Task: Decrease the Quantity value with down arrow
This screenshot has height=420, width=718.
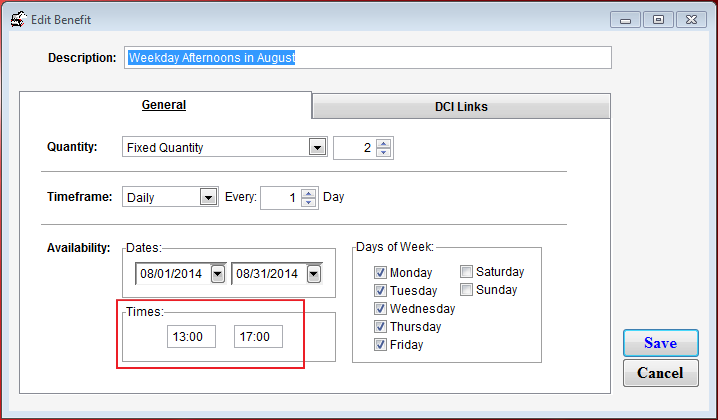Action: (x=385, y=153)
